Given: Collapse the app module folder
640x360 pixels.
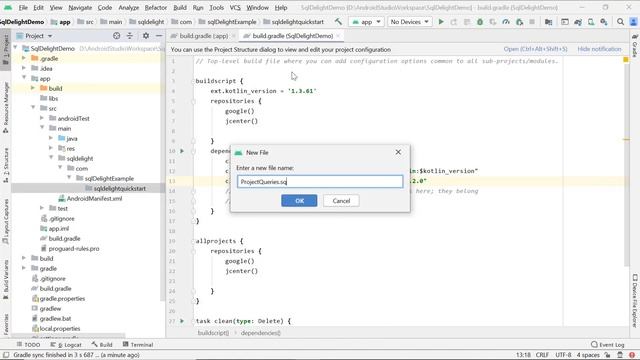Looking at the screenshot, I should pyautogui.click(x=24, y=78).
